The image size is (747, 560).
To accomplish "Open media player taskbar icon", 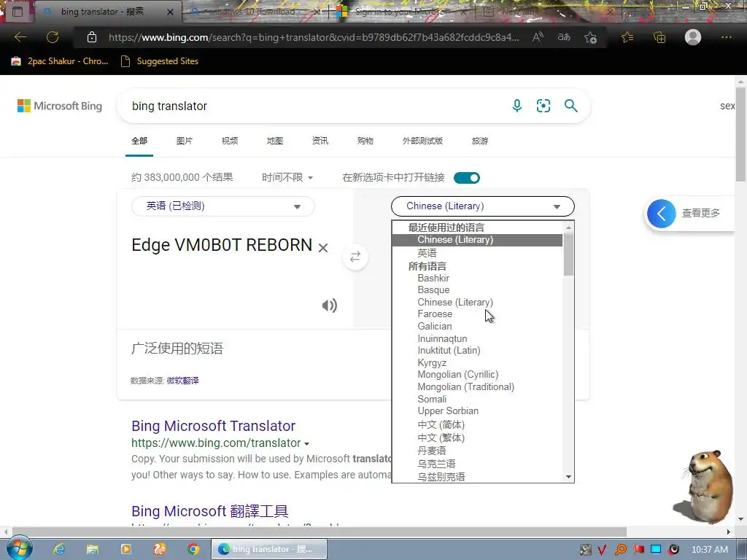I will [125, 550].
